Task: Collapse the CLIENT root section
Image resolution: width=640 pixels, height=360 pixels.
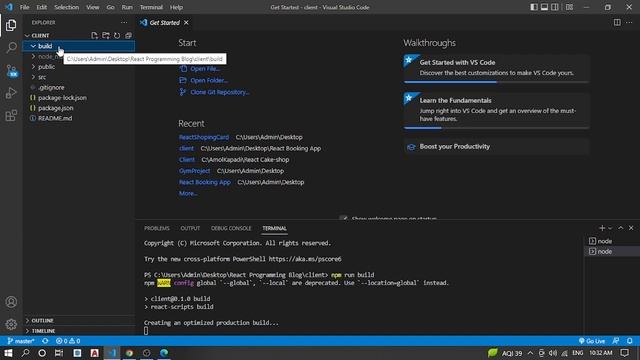Action: pos(40,36)
